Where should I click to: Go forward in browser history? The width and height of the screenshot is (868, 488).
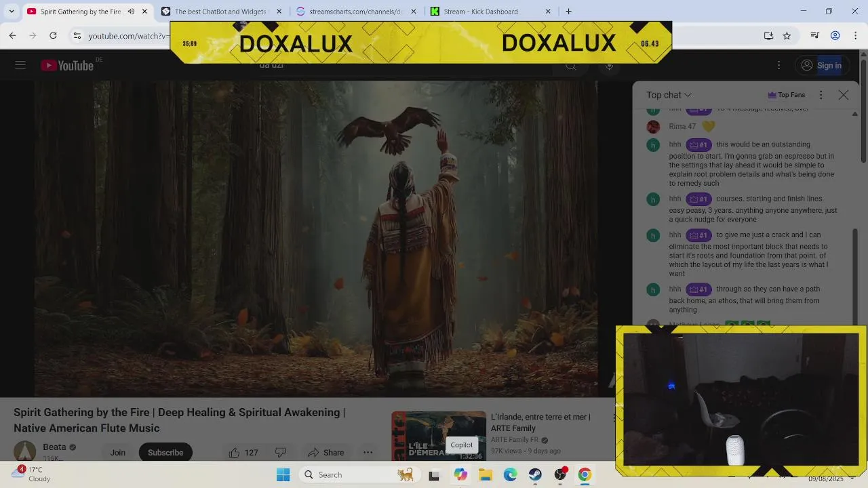click(x=33, y=35)
